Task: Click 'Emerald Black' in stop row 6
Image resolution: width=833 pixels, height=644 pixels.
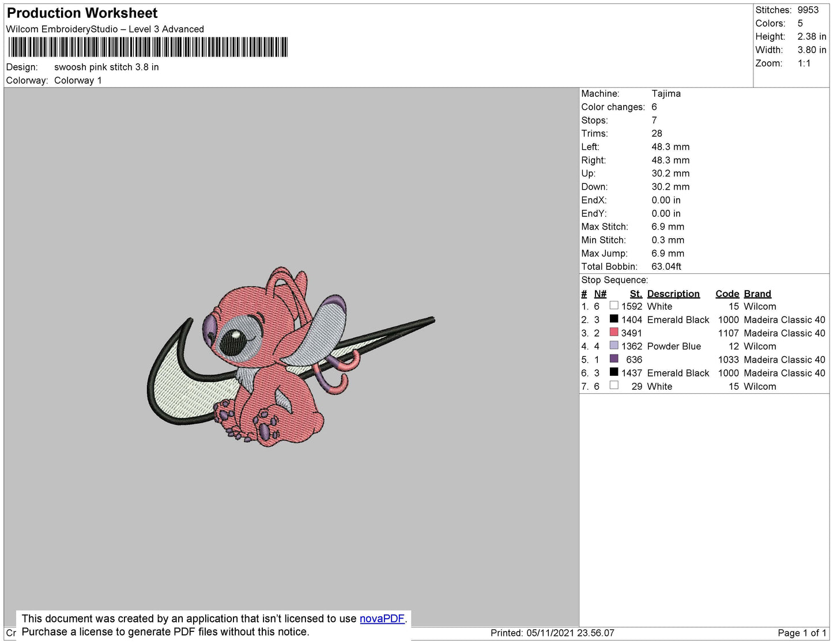Action: pyautogui.click(x=678, y=373)
